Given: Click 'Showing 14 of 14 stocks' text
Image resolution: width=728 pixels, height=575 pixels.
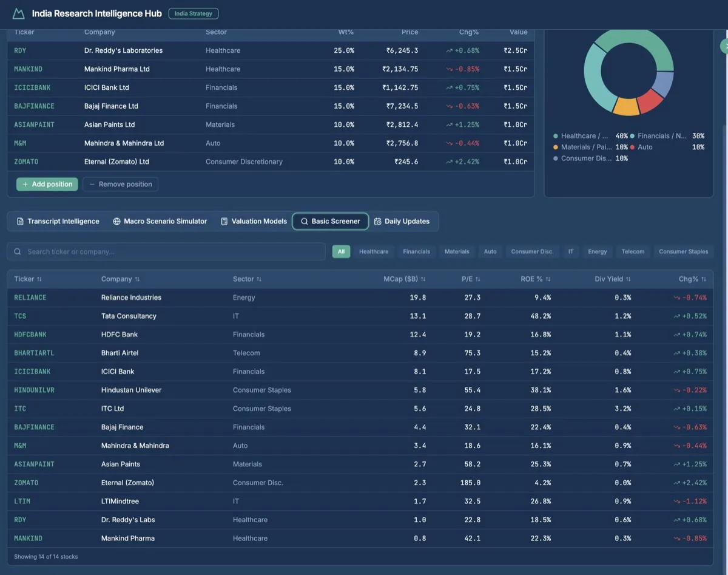Looking at the screenshot, I should tap(46, 557).
